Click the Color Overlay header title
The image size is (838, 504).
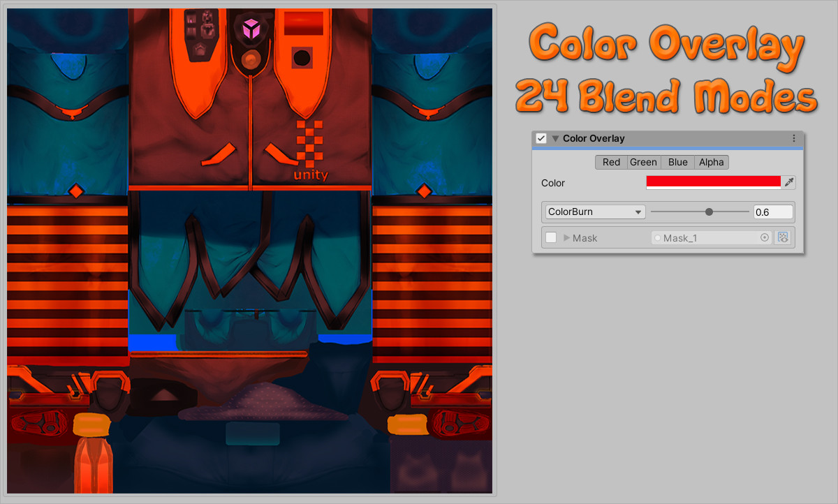click(594, 139)
